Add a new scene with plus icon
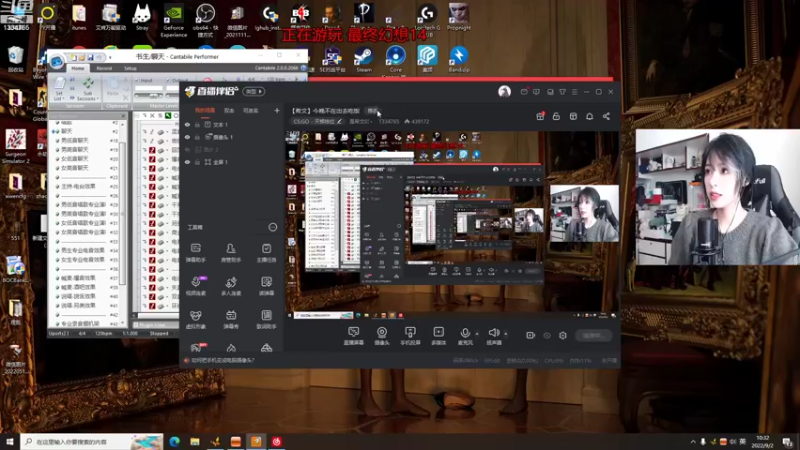The height and width of the screenshot is (450, 800). (277, 110)
